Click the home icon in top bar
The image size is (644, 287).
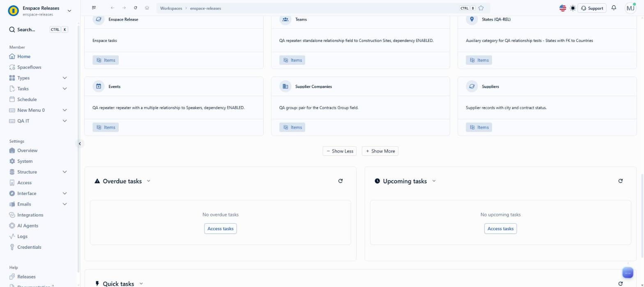147,8
